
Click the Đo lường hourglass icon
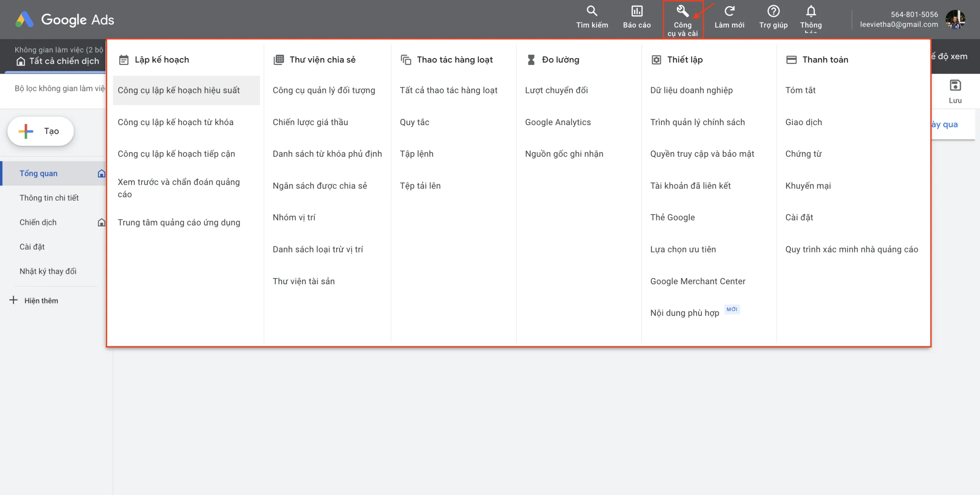531,60
